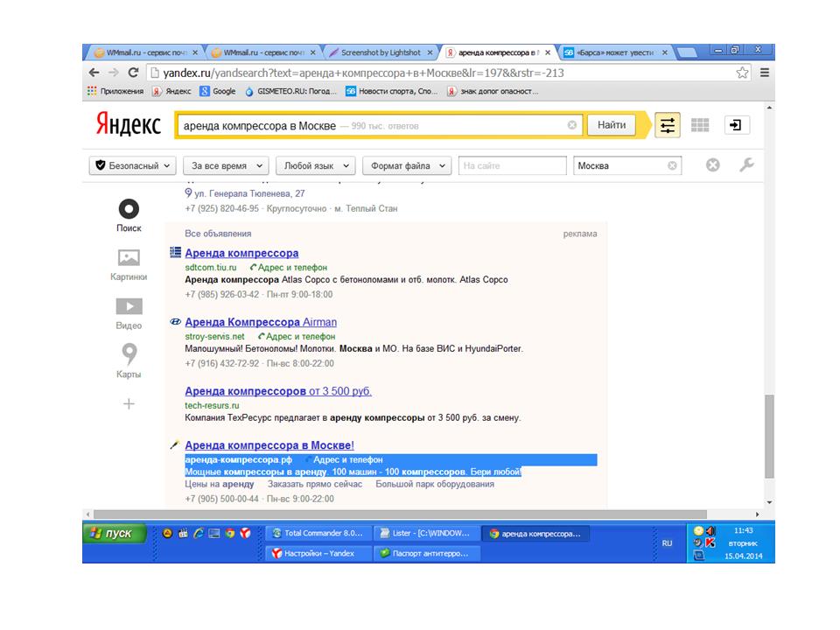Open the Yandex services grid icon

coord(700,125)
